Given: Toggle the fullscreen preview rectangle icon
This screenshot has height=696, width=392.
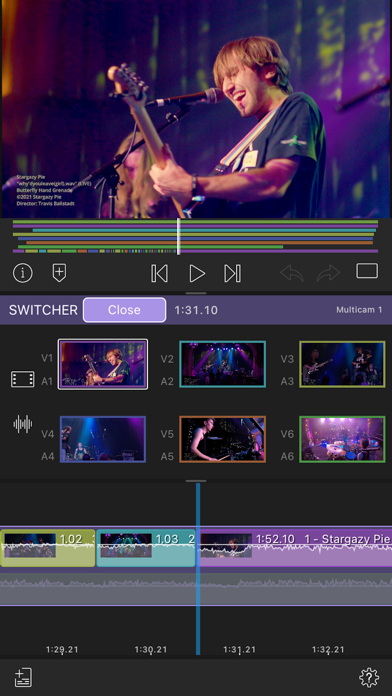Looking at the screenshot, I should 367,271.
